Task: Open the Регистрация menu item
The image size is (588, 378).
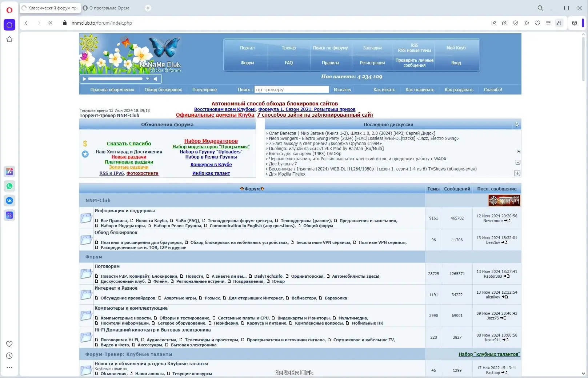Action: 372,63
